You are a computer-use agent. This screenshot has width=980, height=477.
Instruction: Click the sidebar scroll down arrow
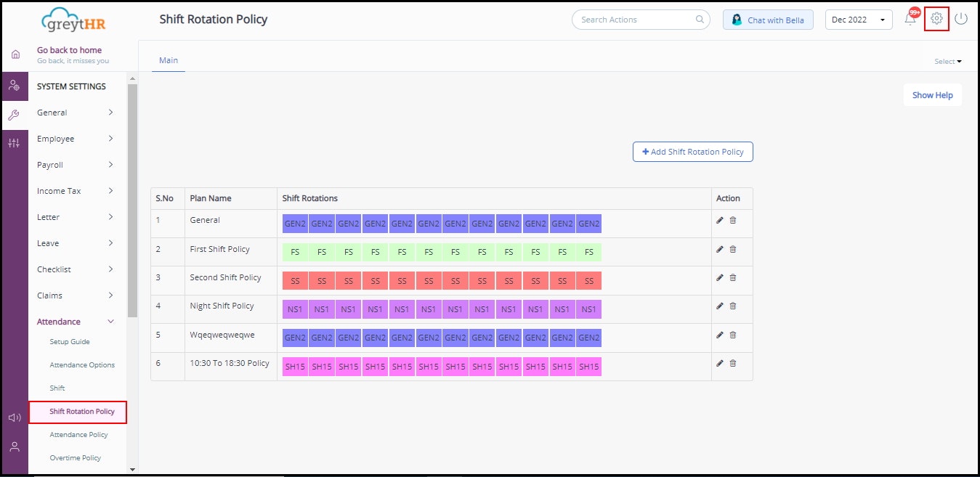pos(132,470)
